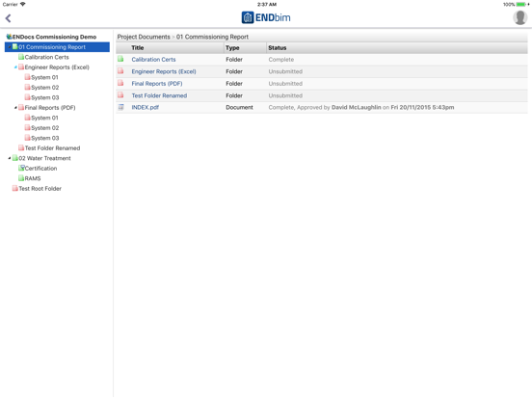Select Test Folder Renamed in the tree
This screenshot has height=399, width=532.
point(52,147)
